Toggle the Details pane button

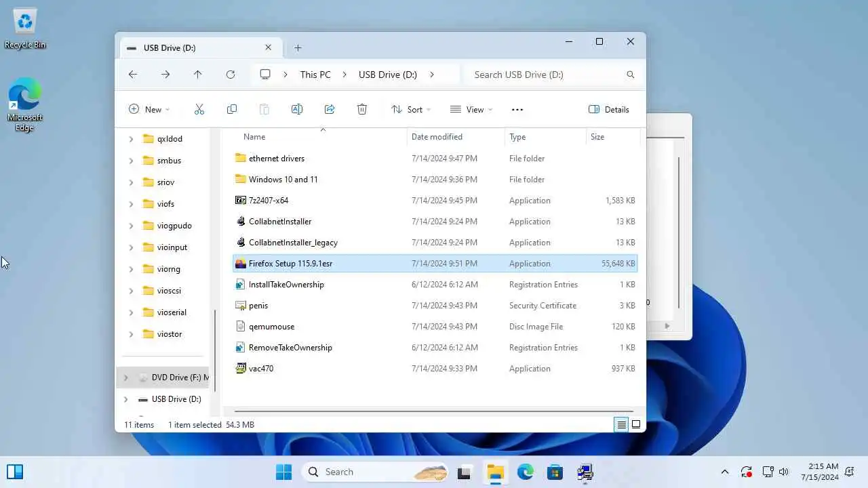point(609,109)
